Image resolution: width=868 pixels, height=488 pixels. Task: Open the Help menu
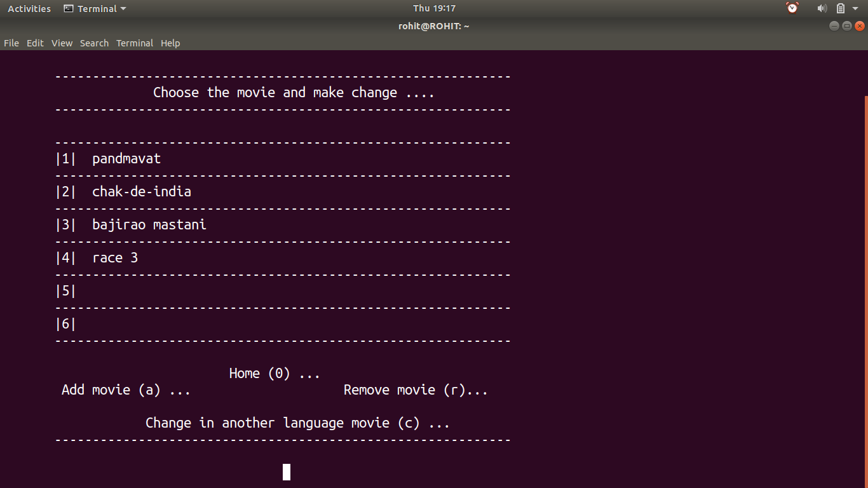170,43
